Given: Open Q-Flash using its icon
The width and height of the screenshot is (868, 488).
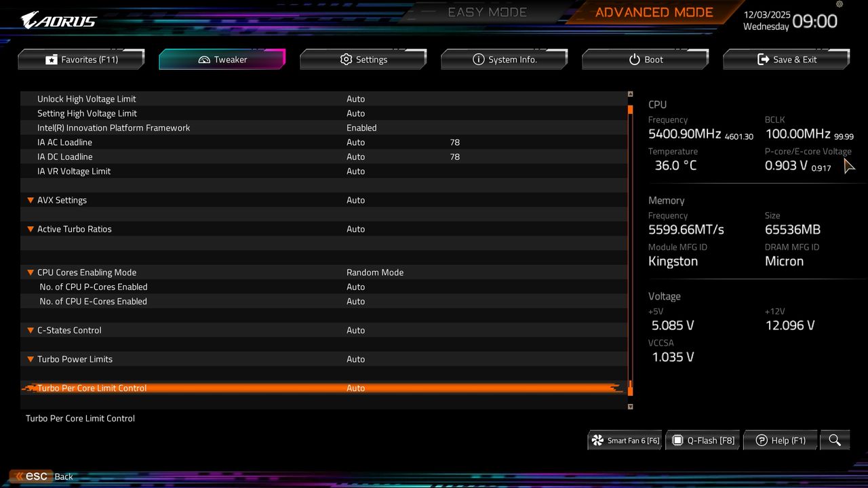Looking at the screenshot, I should coord(677,440).
